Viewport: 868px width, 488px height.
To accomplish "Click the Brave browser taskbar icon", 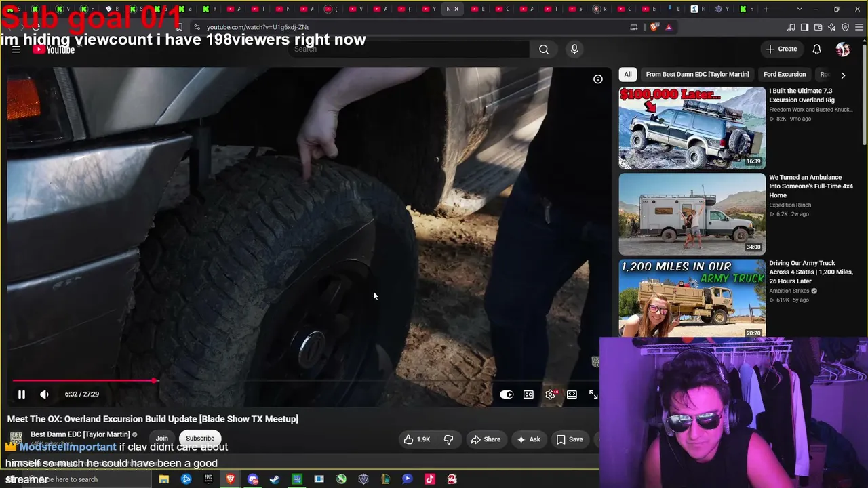I will [x=231, y=479].
